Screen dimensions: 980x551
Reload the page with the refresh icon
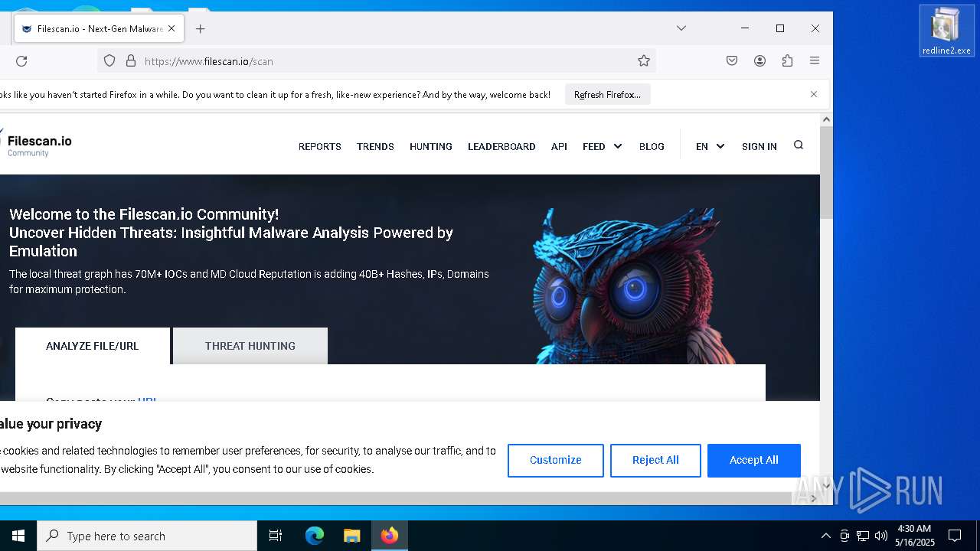[21, 61]
